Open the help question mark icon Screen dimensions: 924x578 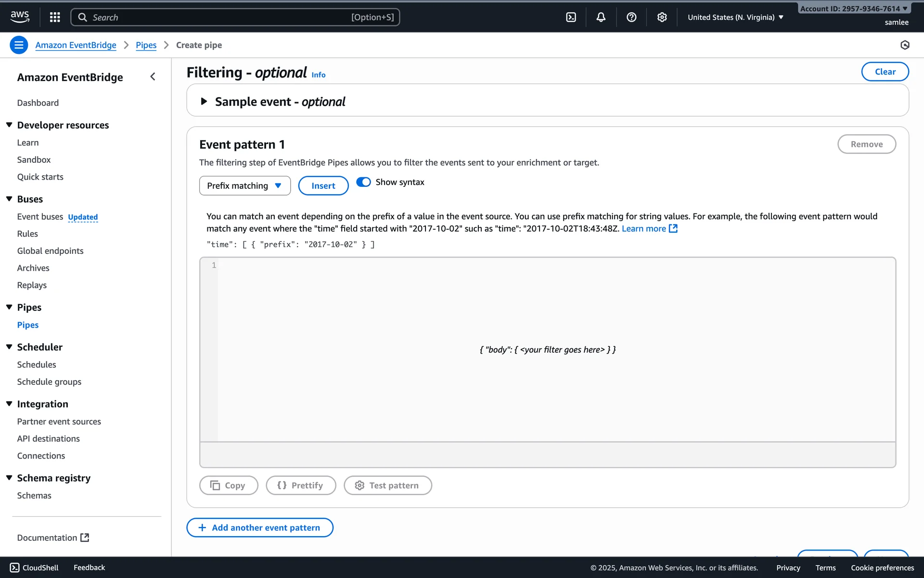click(631, 17)
